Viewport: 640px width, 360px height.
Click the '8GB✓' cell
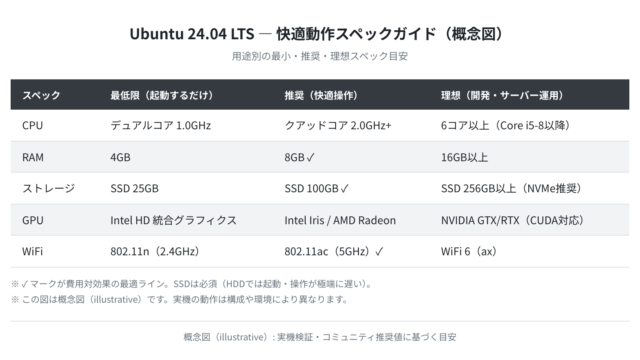300,157
